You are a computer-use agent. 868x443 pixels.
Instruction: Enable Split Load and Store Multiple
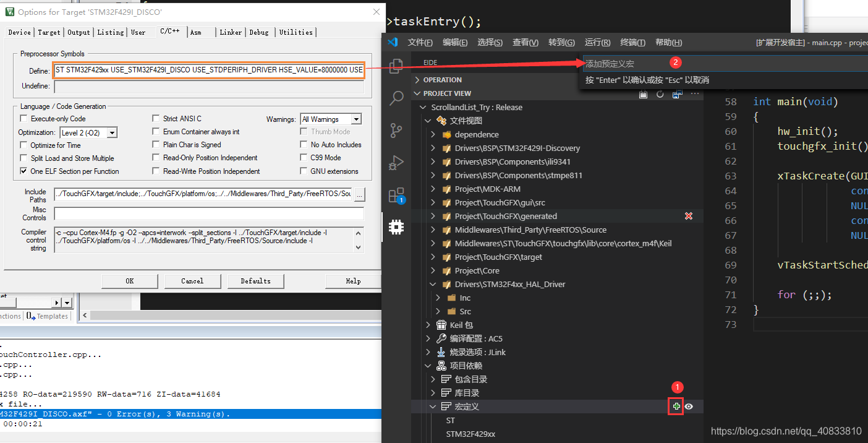(24, 158)
